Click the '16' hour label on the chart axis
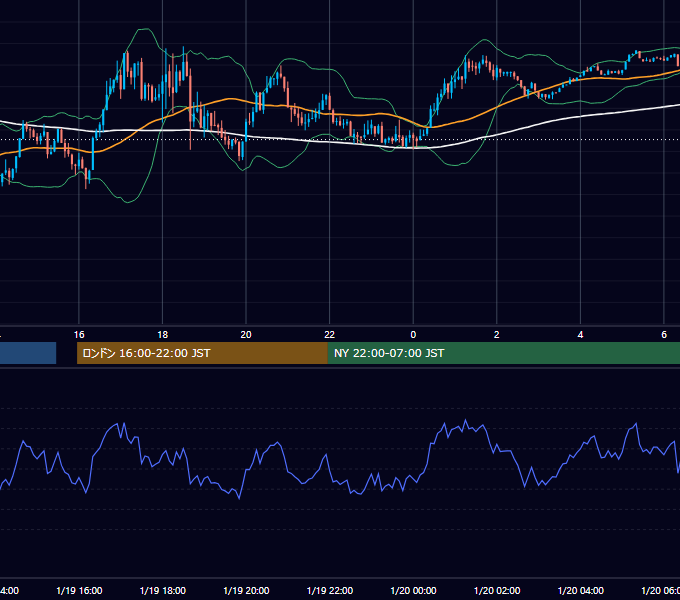This screenshot has width=680, height=600. (x=79, y=335)
